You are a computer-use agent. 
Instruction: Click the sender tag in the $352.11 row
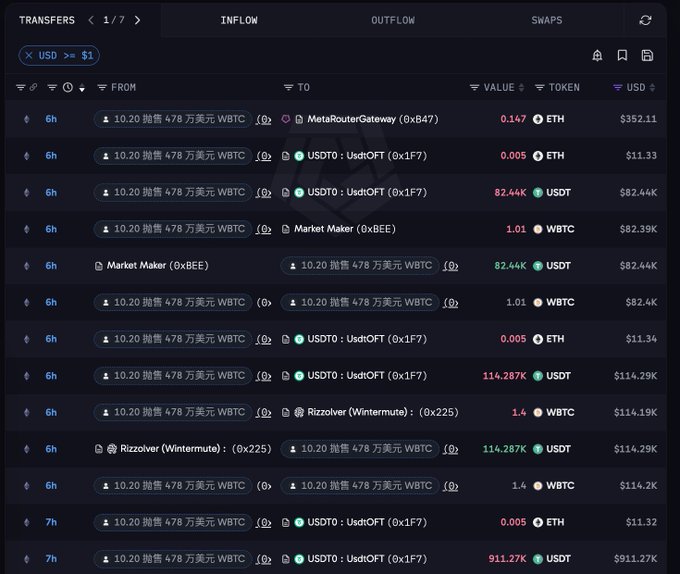173,119
